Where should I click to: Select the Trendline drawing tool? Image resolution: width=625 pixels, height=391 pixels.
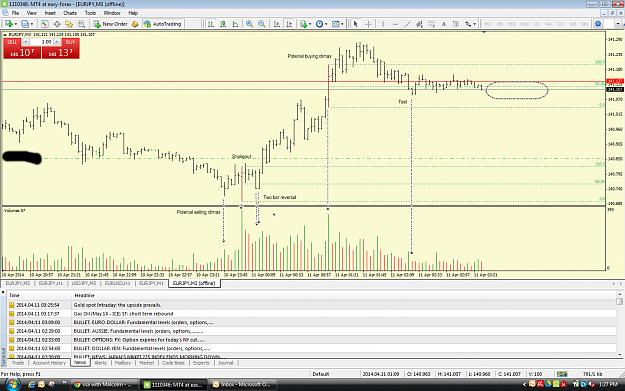407,24
